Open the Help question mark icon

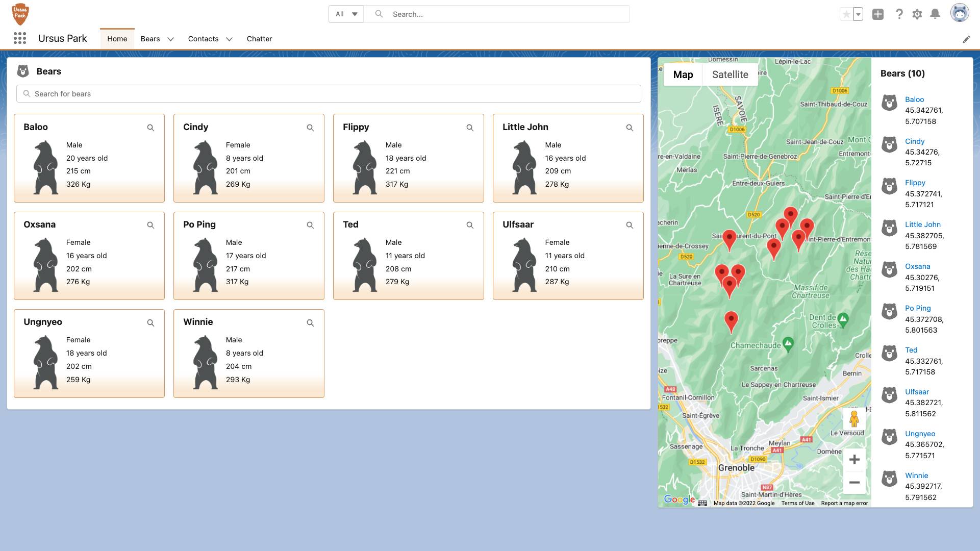coord(899,14)
